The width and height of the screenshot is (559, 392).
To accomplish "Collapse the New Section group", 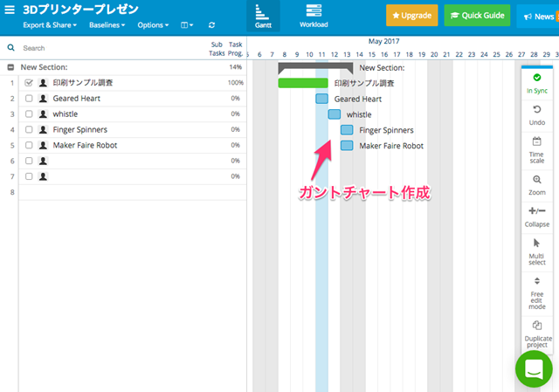I will coord(10,67).
